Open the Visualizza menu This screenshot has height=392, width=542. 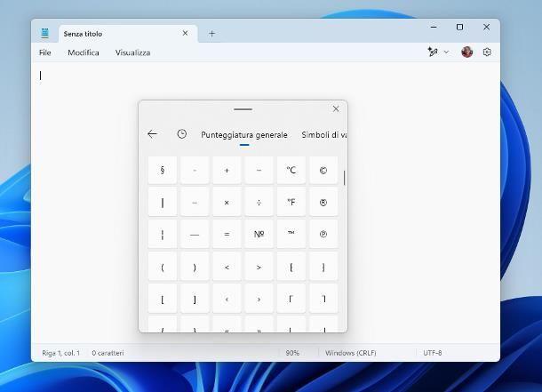pyautogui.click(x=132, y=52)
